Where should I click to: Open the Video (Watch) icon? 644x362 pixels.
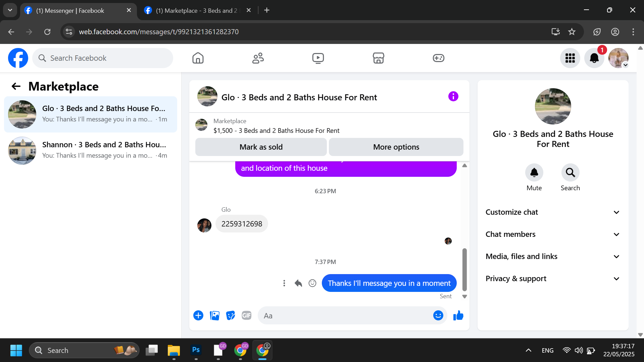(318, 58)
